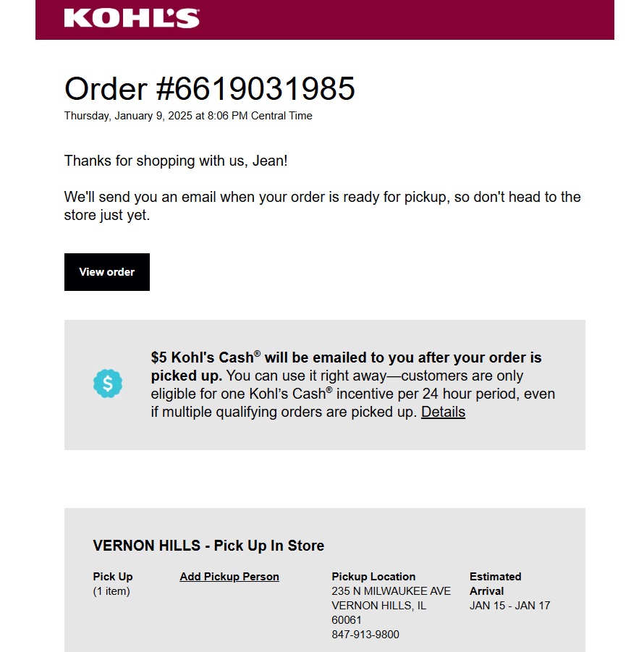The width and height of the screenshot is (644, 652).
Task: Click the Thanks for shopping greeting text
Action: tap(175, 161)
